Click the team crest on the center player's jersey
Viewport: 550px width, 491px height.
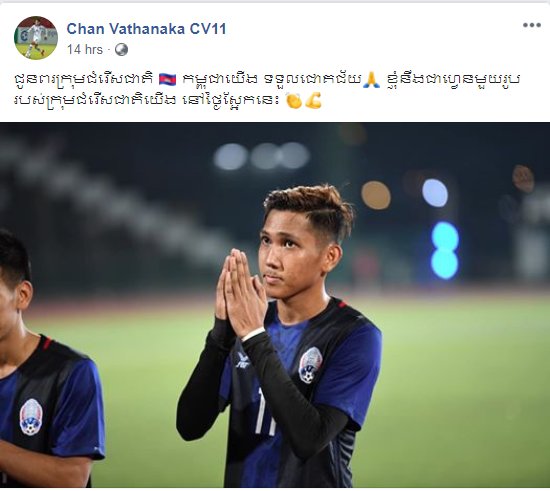pos(310,365)
